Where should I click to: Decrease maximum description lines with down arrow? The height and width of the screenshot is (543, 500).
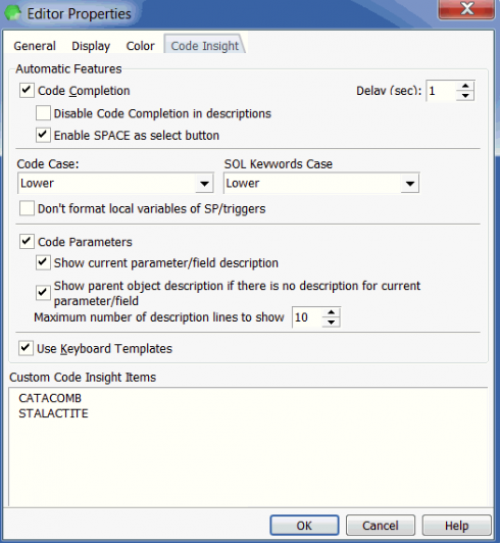(x=331, y=322)
